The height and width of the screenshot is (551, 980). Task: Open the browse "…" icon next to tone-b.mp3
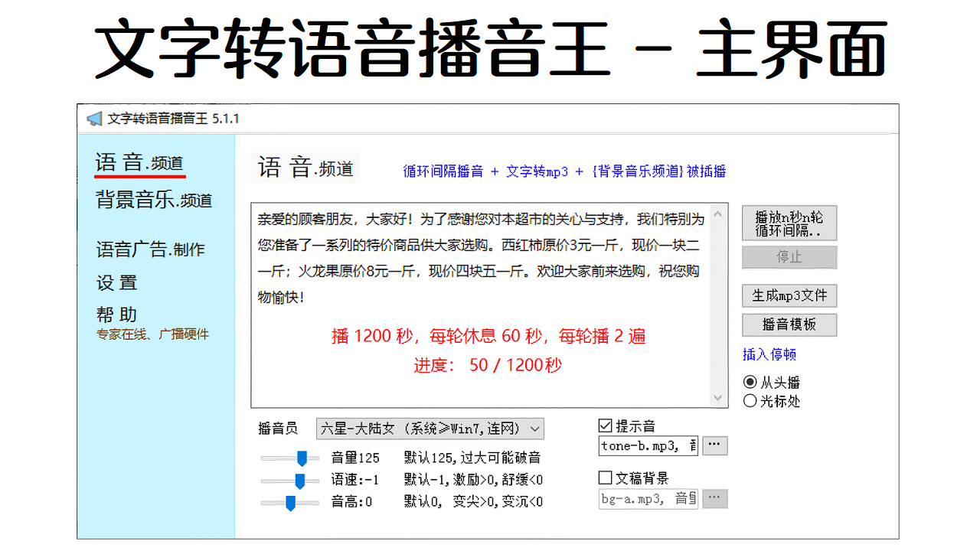714,445
